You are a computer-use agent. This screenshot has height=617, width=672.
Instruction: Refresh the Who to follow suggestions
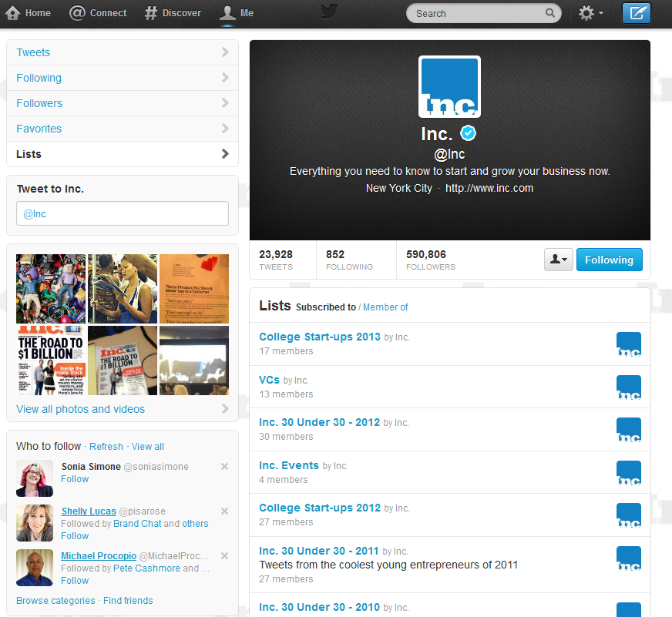click(106, 446)
